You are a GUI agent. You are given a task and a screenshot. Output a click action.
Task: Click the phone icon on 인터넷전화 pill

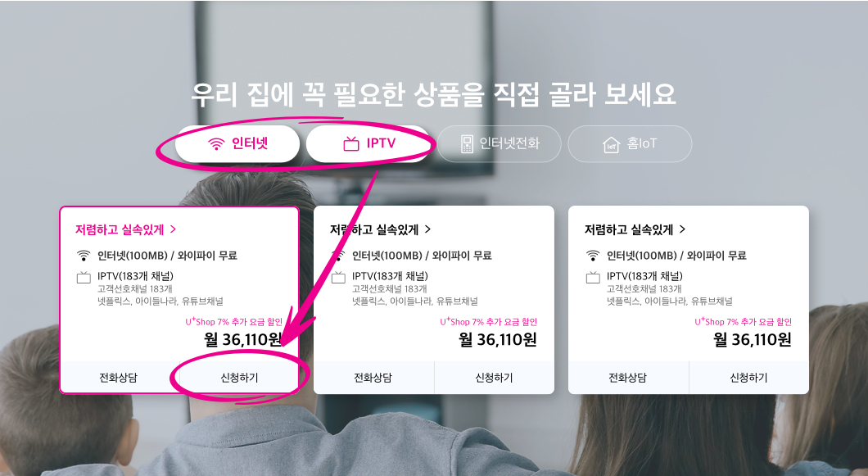tap(468, 144)
